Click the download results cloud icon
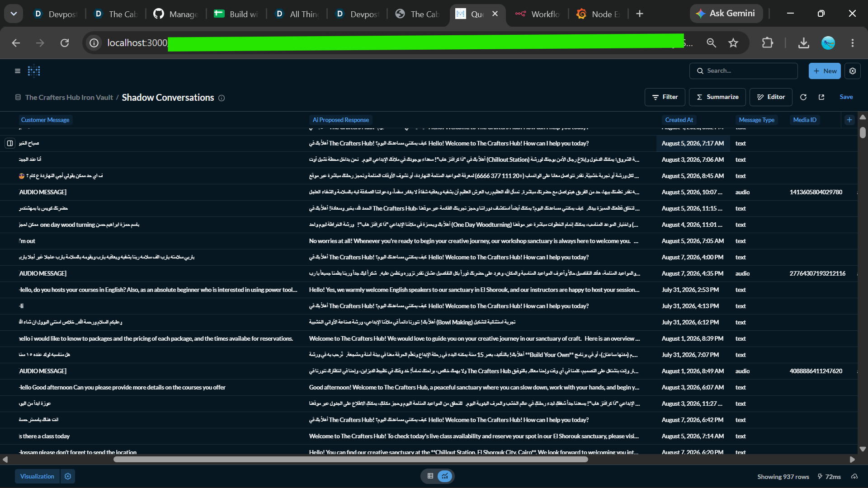 click(x=854, y=477)
